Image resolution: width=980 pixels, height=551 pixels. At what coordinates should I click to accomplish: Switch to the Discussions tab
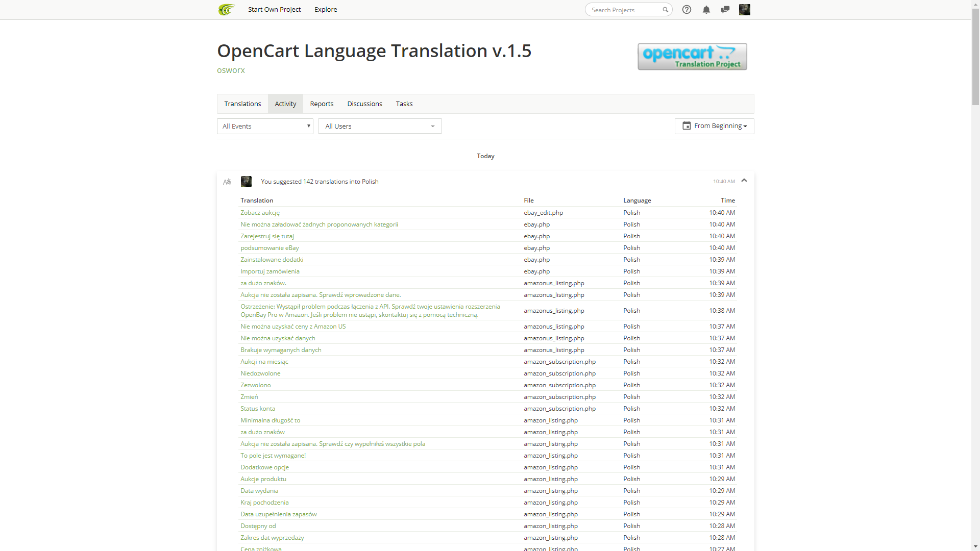[x=364, y=104]
